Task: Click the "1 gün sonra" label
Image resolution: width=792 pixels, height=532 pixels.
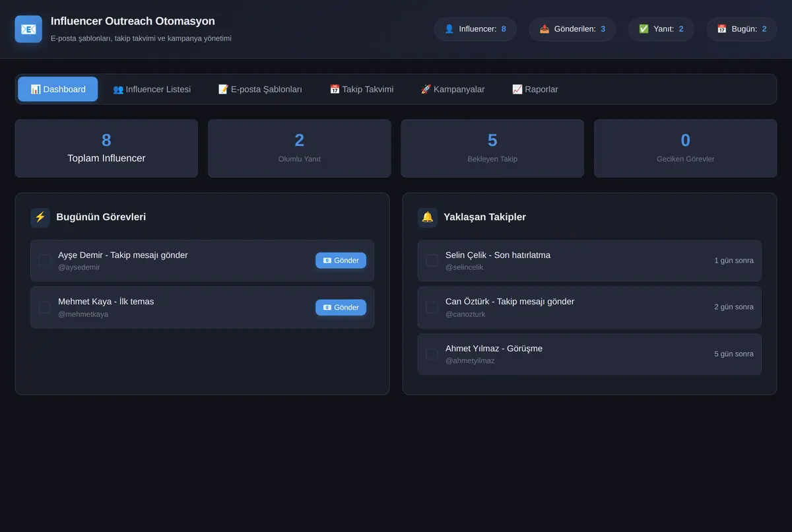Action: tap(734, 261)
